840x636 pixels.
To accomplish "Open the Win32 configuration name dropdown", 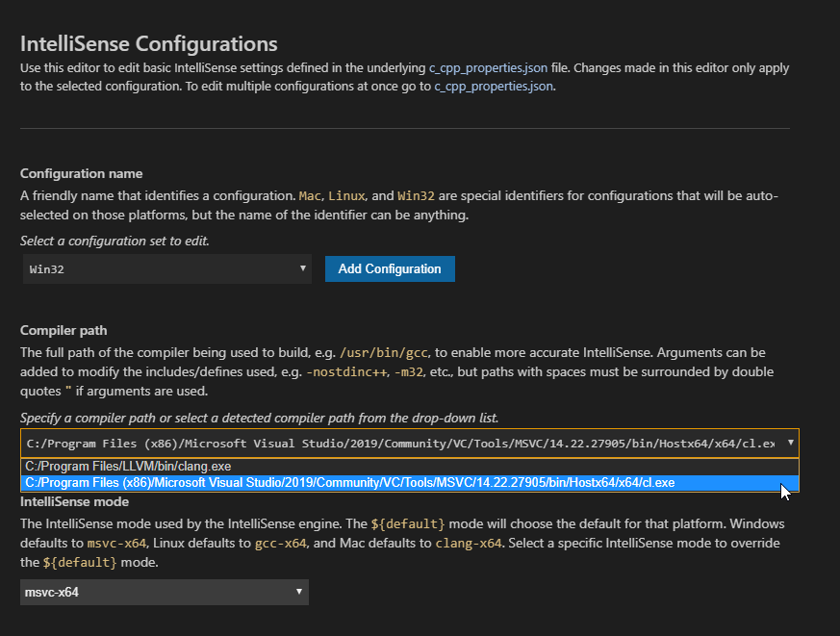I will click(167, 269).
